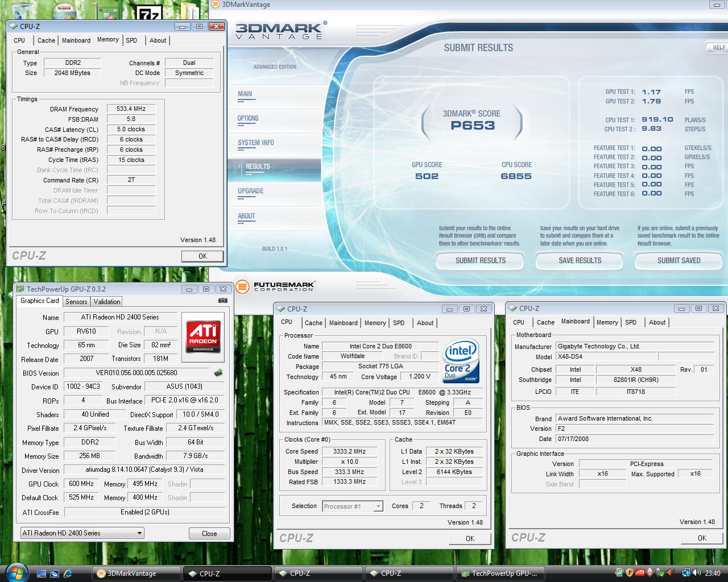The image size is (728, 582).
Task: Click DRAM Frequency value 533.4 MHz
Action: click(x=131, y=109)
